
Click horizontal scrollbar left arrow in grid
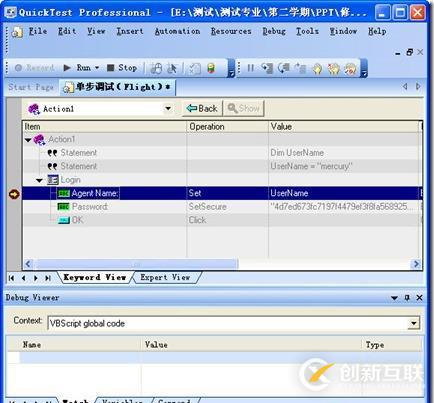(28, 264)
